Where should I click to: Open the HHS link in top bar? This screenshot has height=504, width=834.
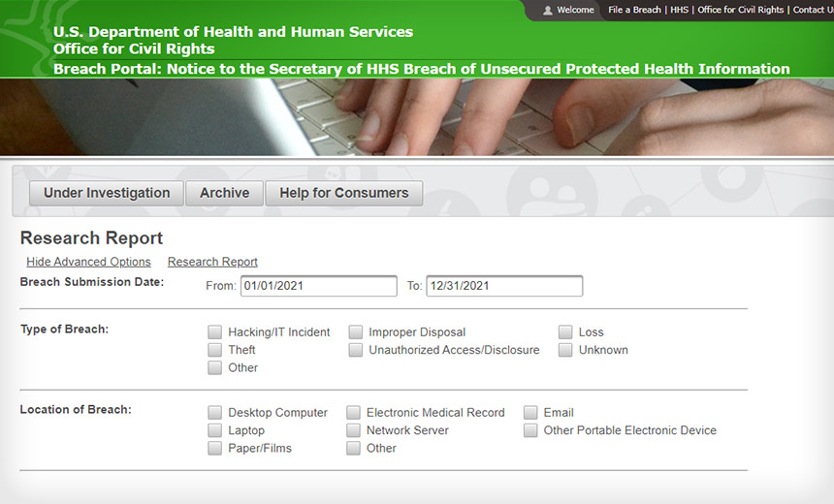[x=679, y=10]
